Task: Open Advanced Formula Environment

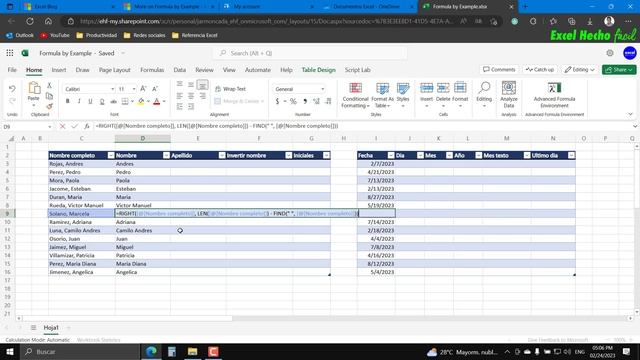Action: pyautogui.click(x=554, y=95)
